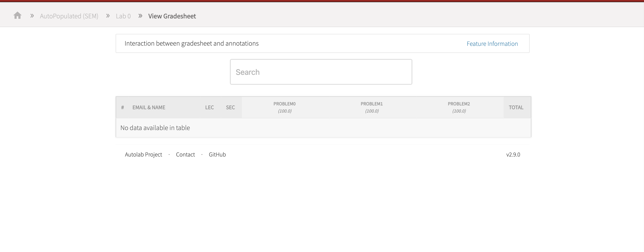Sort the table by EMAIL & NAME column
The height and width of the screenshot is (252, 644).
149,107
